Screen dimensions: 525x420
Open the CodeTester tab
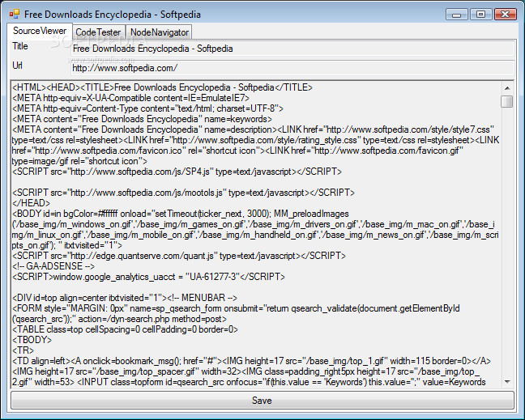(x=99, y=32)
